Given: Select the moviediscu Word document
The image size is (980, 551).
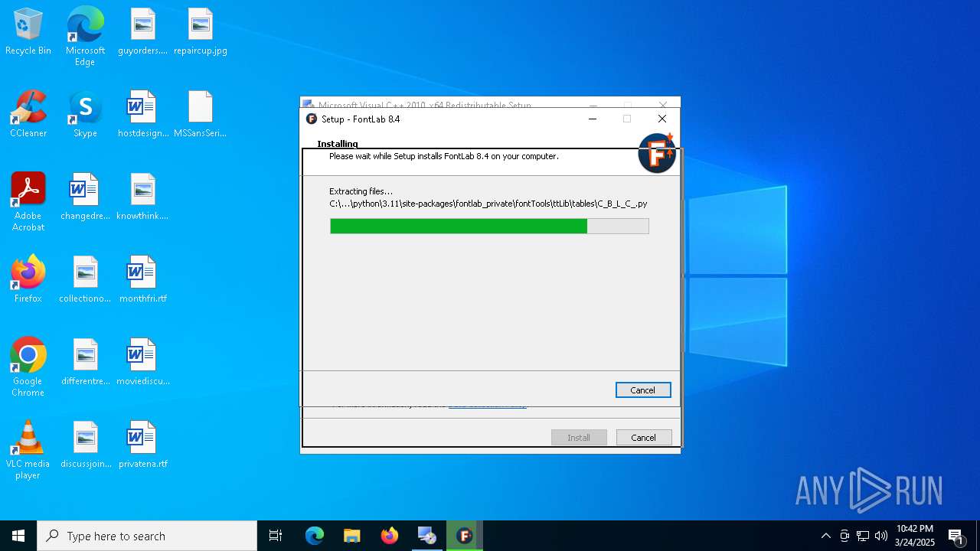Looking at the screenshot, I should click(x=142, y=363).
